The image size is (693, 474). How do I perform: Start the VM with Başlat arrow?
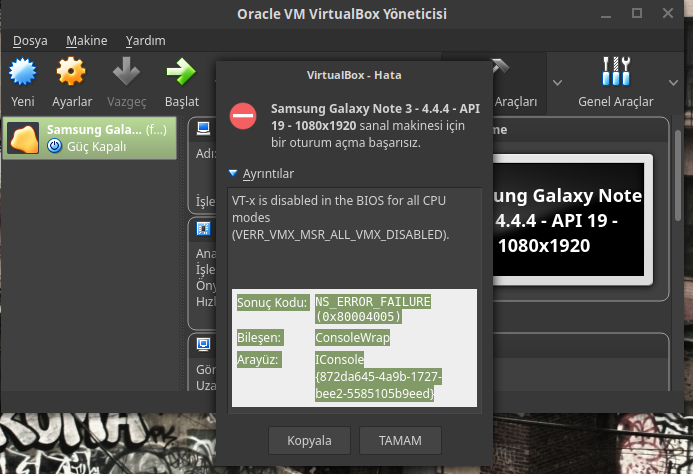point(181,71)
